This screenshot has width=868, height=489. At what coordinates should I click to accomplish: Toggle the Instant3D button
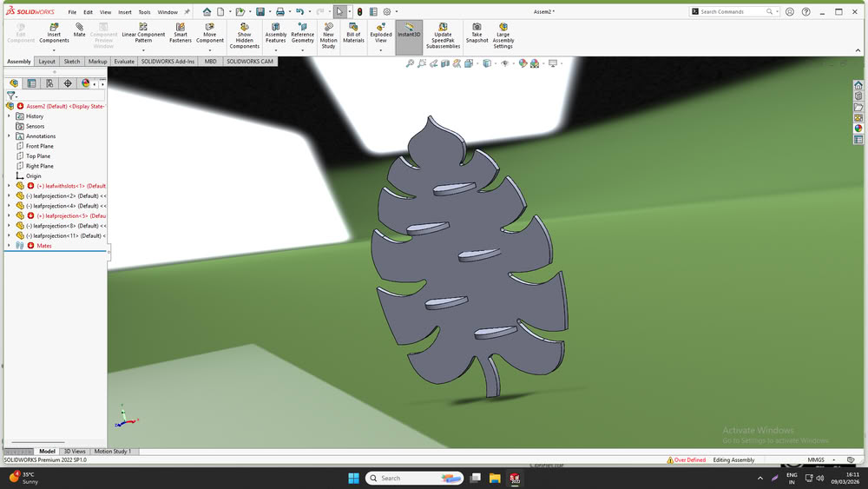[x=409, y=36]
